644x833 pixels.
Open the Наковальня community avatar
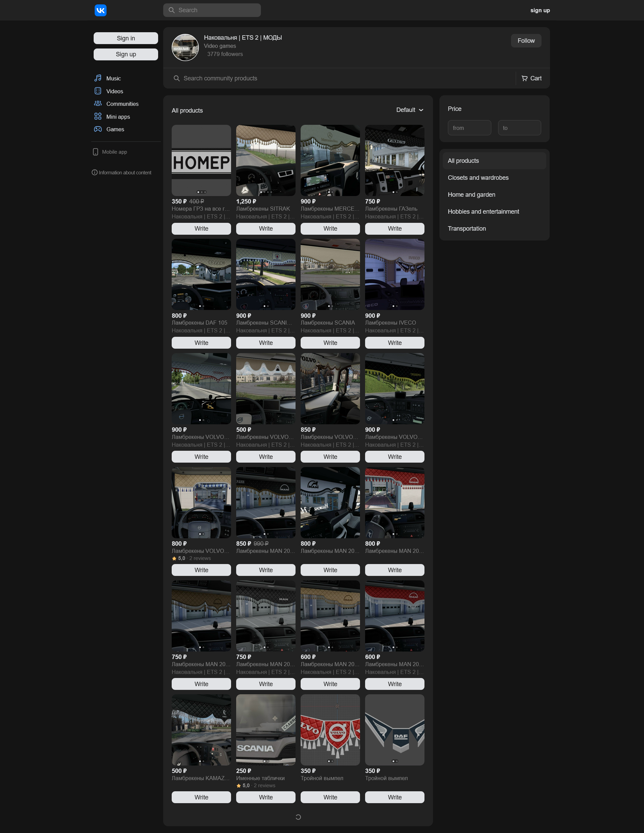(x=185, y=48)
